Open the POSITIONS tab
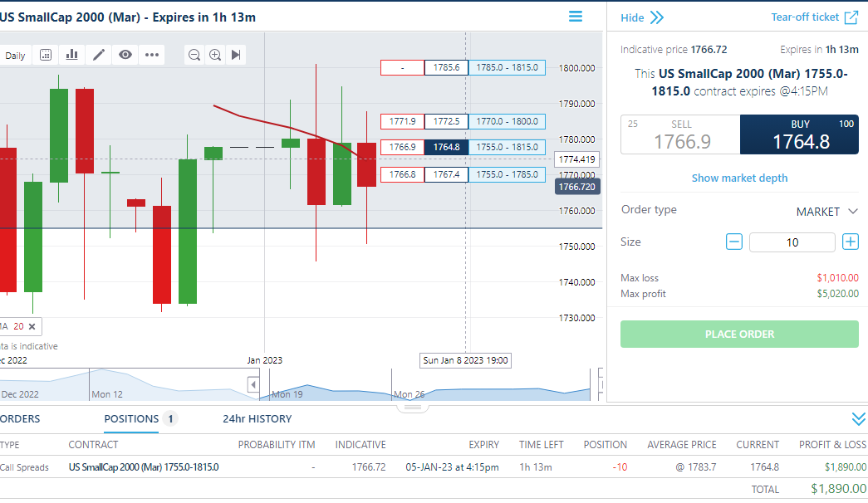This screenshot has height=503, width=868. point(132,419)
